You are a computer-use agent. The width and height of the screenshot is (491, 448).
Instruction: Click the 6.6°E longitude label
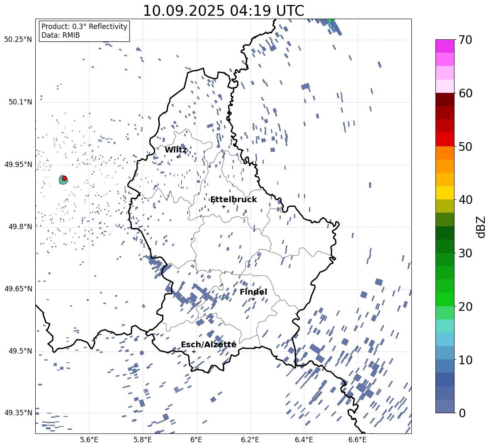357,440
